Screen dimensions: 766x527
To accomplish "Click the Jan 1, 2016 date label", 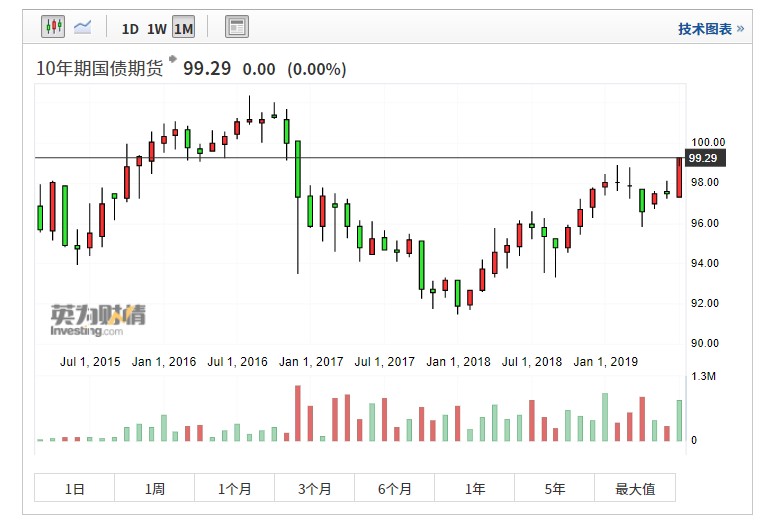I will coord(164,362).
